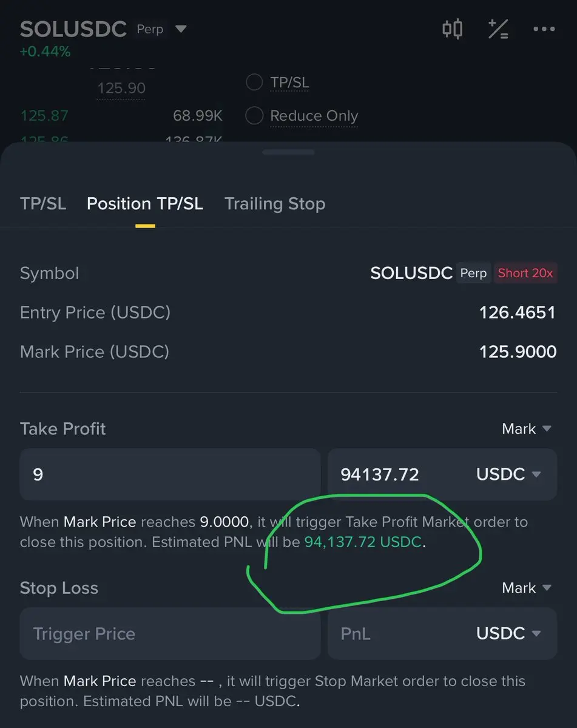Click the Stop Loss Trigger Price field

[x=170, y=633]
